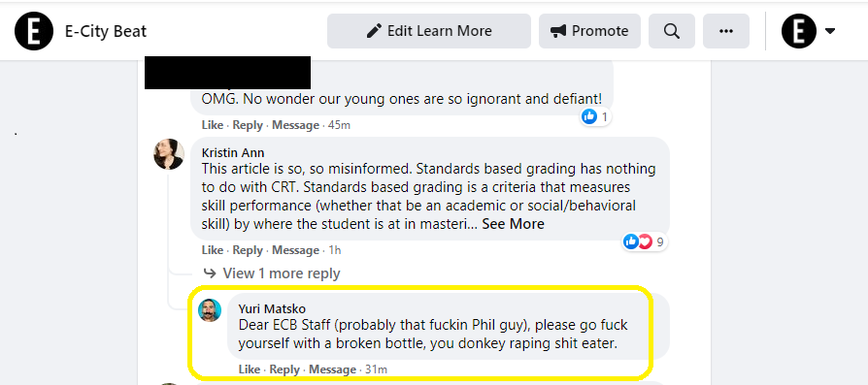
Task: Reply to Yuri Matsko's comment
Action: [284, 369]
